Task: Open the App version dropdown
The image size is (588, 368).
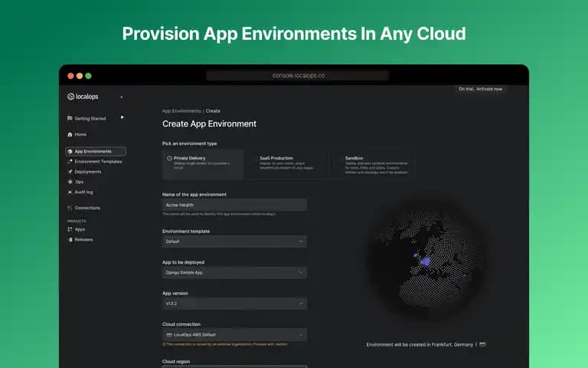Action: 235,304
